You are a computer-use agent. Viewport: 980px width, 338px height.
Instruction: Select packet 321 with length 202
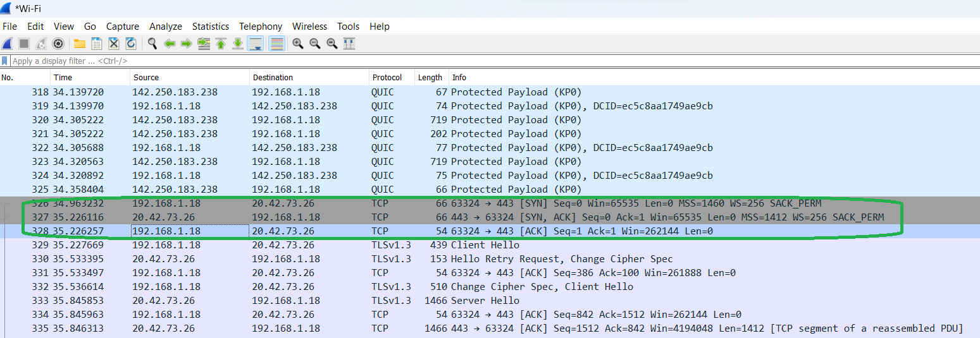pyautogui.click(x=490, y=134)
